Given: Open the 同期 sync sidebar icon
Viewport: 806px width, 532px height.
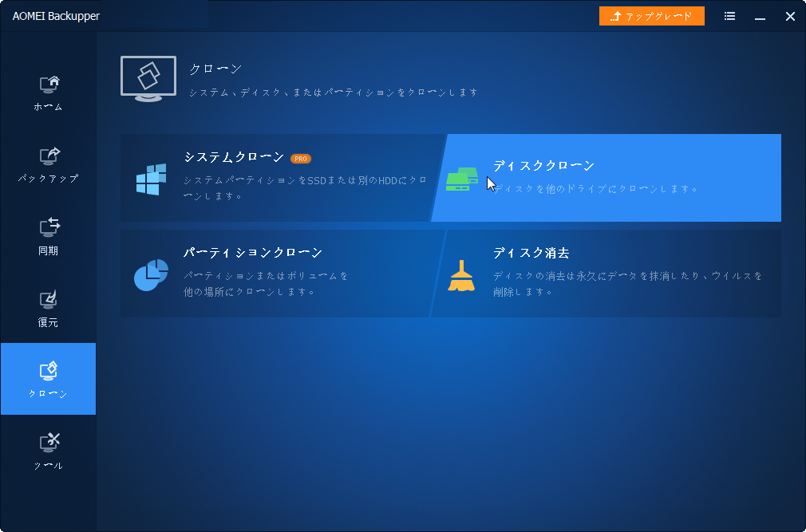Looking at the screenshot, I should pos(49,228).
